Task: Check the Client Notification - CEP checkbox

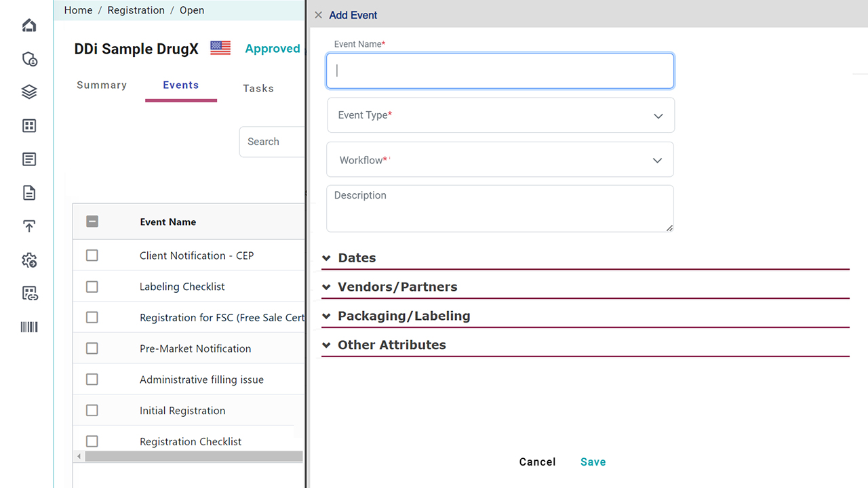Action: click(x=92, y=256)
